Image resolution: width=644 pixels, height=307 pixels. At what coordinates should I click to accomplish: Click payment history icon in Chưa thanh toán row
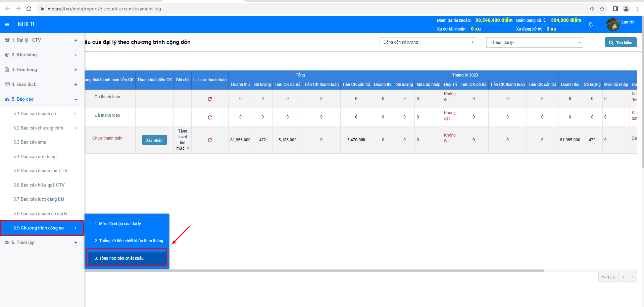click(x=210, y=140)
